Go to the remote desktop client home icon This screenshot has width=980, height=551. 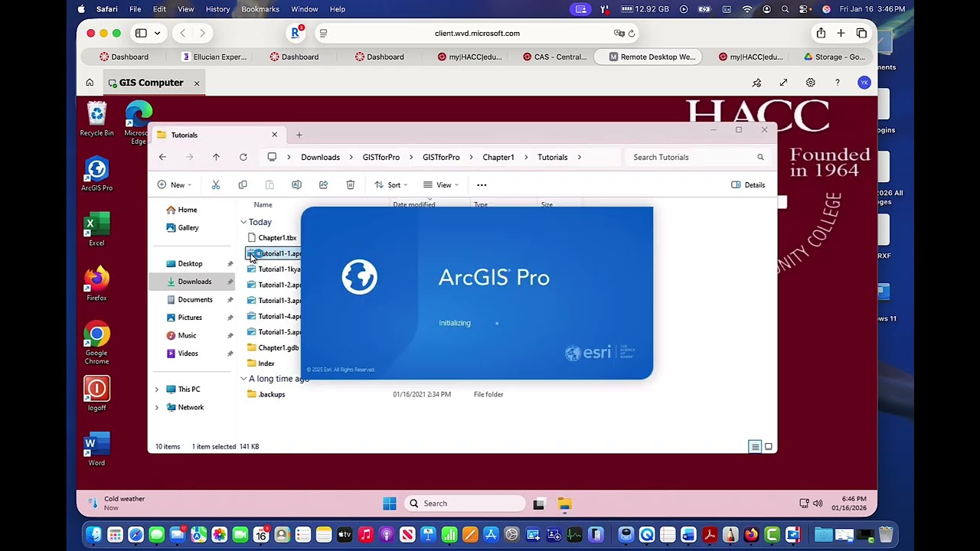[x=90, y=83]
